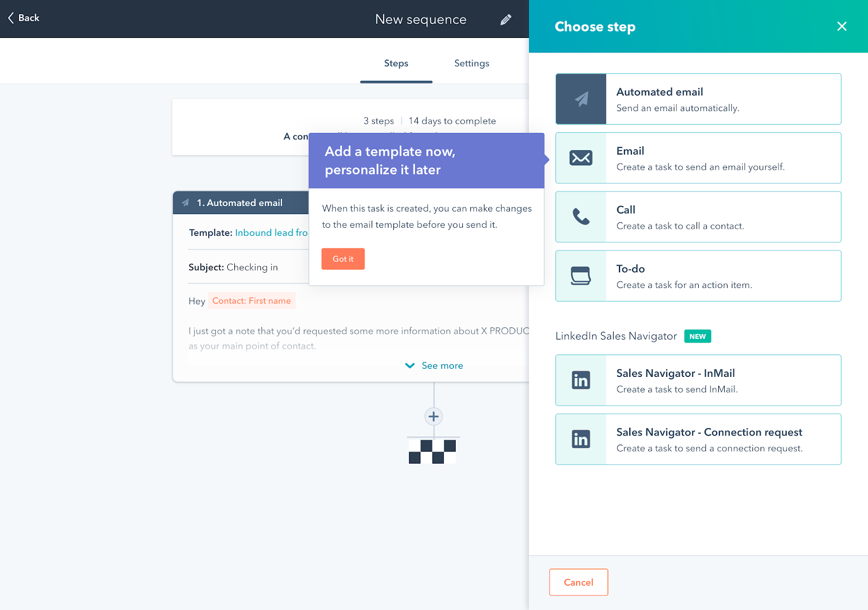Dismiss the tooltip with Got it
The width and height of the screenshot is (868, 610).
point(343,259)
